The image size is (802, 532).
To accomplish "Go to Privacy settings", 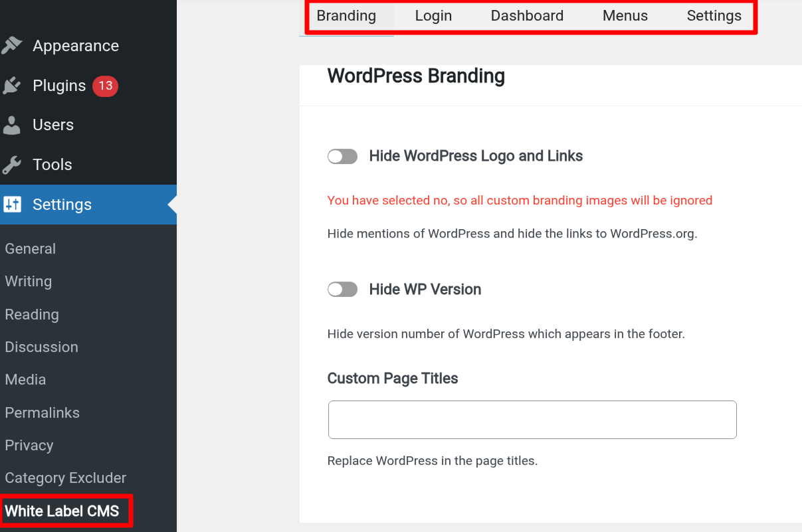I will 29,446.
